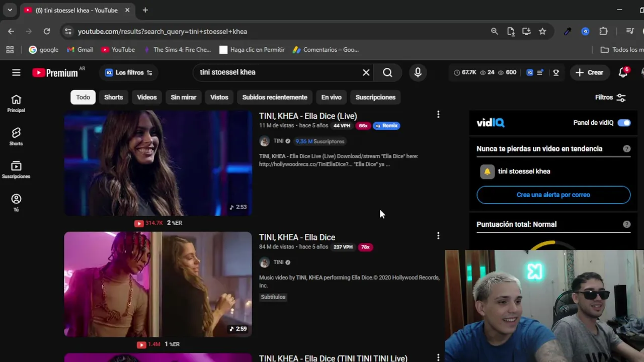Click the alert bell beside tini stoessel khea
The width and height of the screenshot is (644, 362).
487,171
